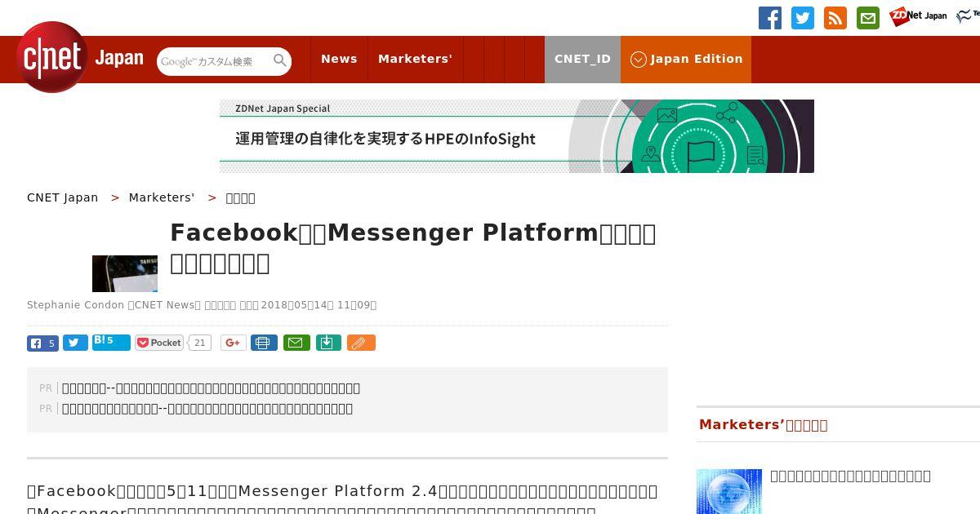Open the first sidebar article title link

pyautogui.click(x=850, y=476)
